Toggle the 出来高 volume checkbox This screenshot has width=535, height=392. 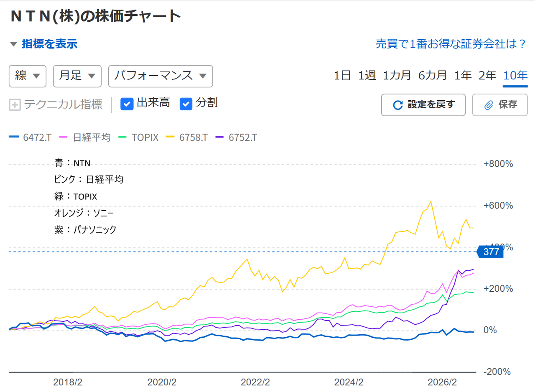click(127, 104)
